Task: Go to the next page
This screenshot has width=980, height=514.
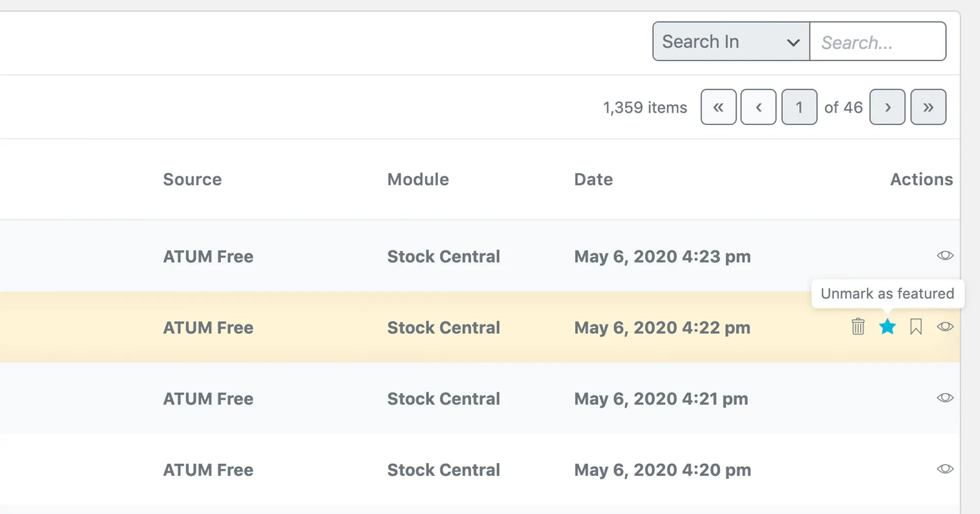Action: [888, 107]
